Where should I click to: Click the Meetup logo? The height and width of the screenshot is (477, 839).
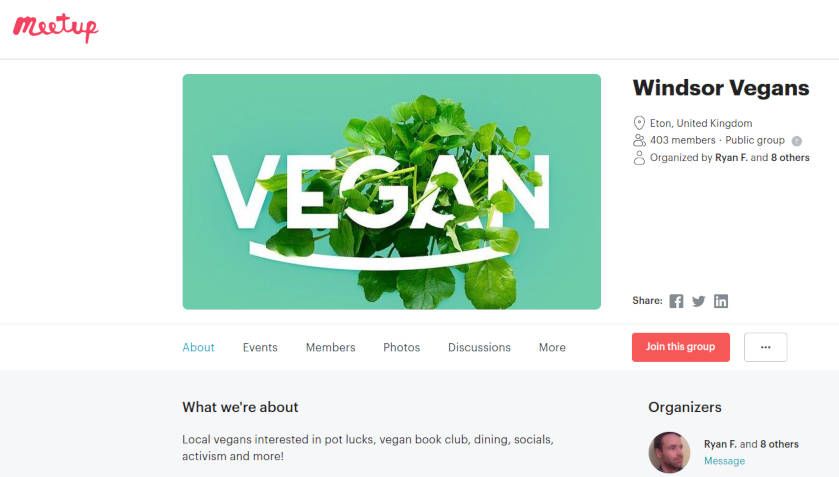[x=56, y=28]
